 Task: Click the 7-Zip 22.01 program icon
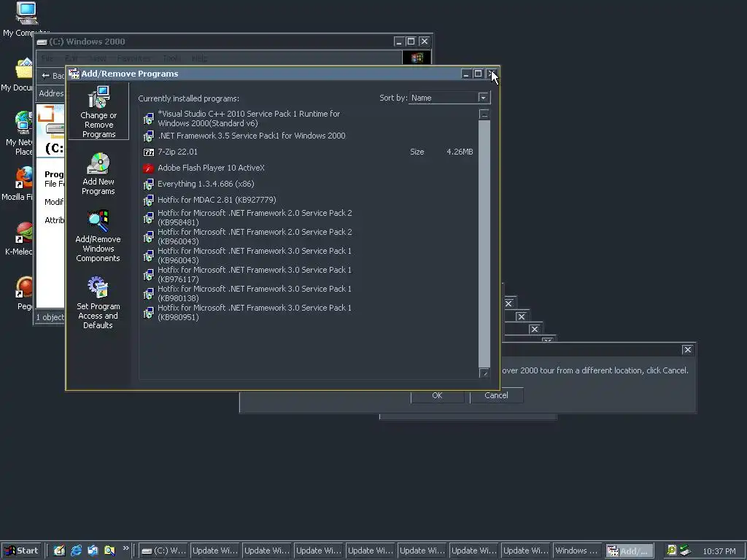149,152
